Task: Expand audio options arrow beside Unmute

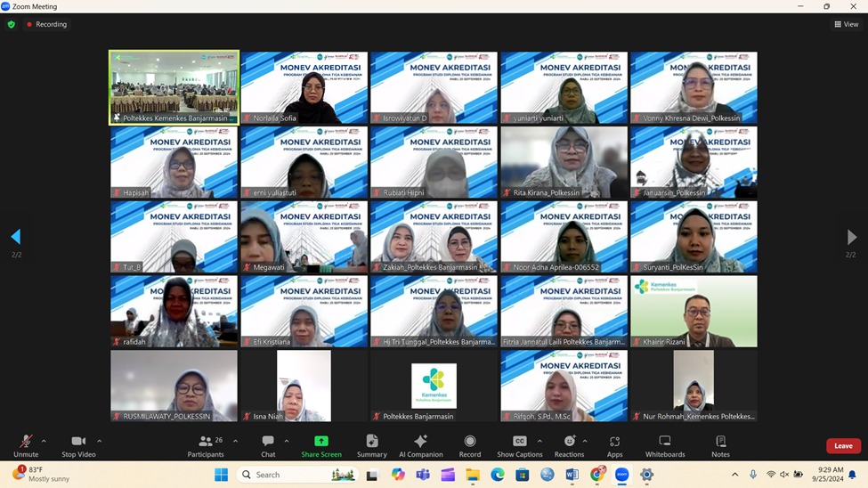Action: click(44, 441)
